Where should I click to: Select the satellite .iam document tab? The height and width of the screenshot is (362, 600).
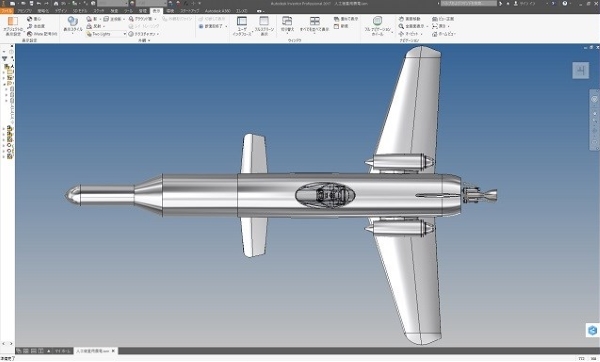pyautogui.click(x=93, y=351)
